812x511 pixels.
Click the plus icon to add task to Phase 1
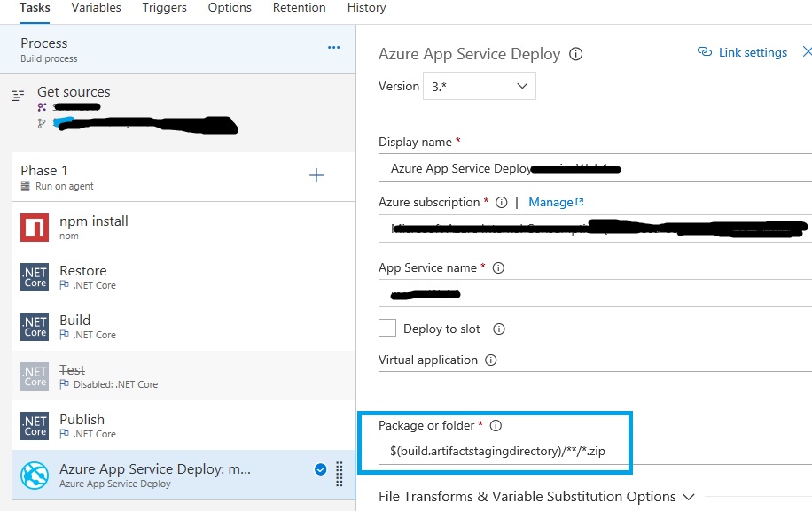316,175
